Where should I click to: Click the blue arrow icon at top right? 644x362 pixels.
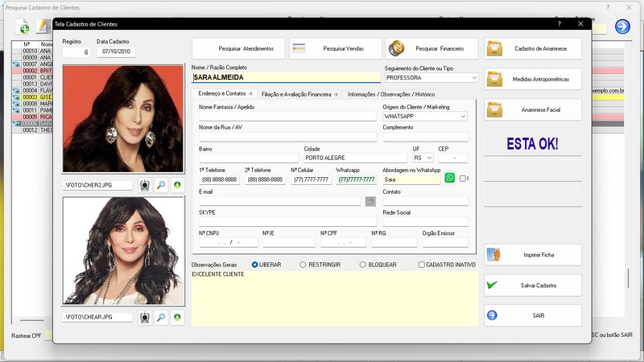[x=622, y=27]
